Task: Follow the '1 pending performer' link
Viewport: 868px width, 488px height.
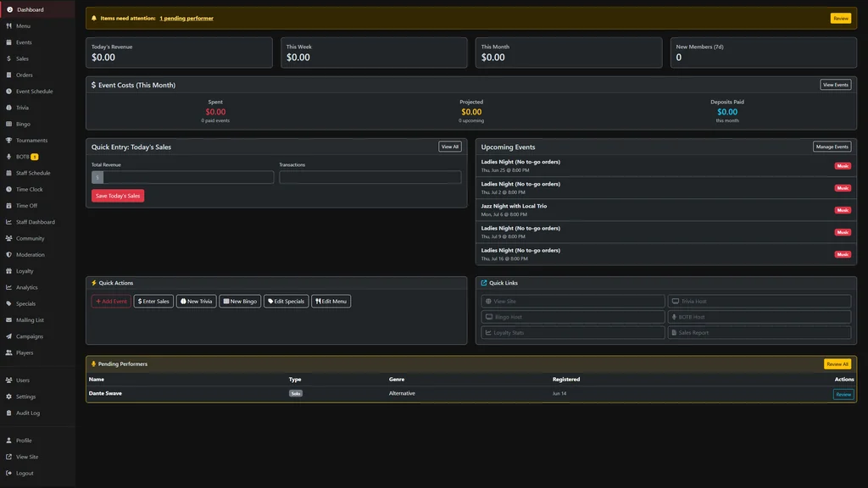Action: click(186, 19)
